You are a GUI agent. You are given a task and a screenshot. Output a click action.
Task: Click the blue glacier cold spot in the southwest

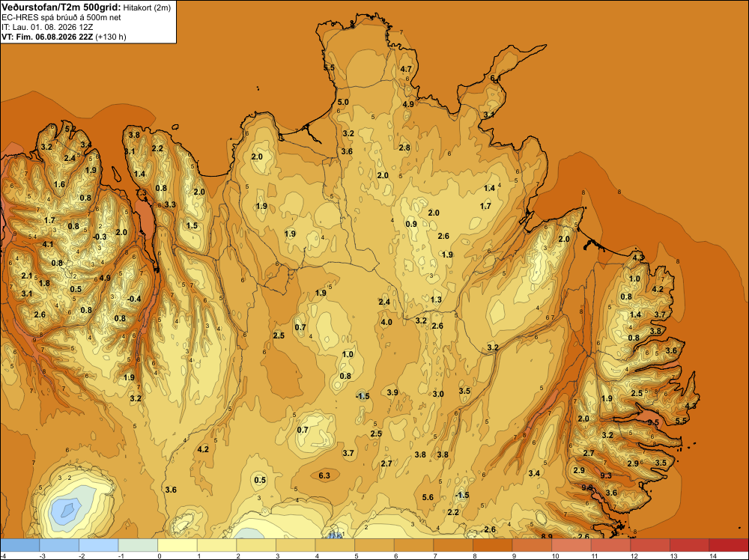67,509
